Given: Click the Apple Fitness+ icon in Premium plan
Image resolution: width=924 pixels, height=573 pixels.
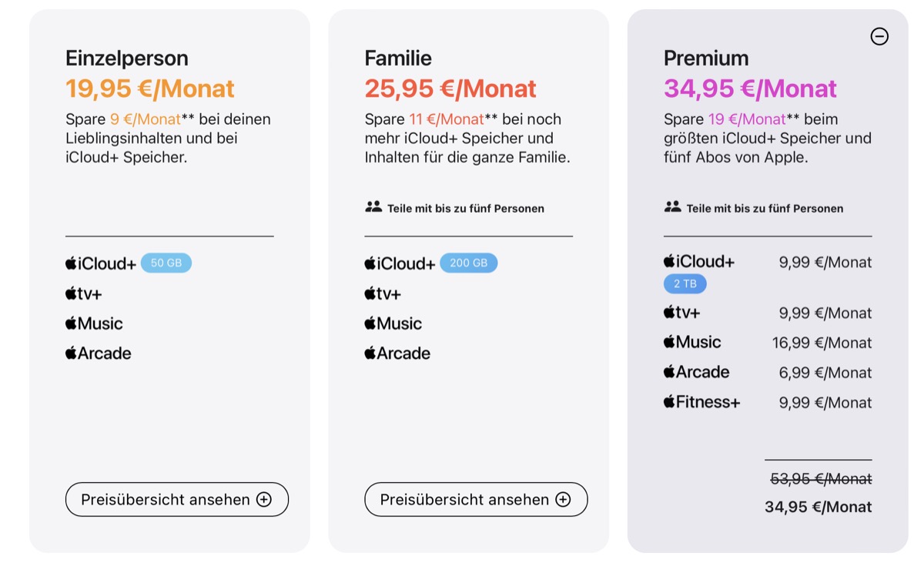Looking at the screenshot, I should click(671, 401).
